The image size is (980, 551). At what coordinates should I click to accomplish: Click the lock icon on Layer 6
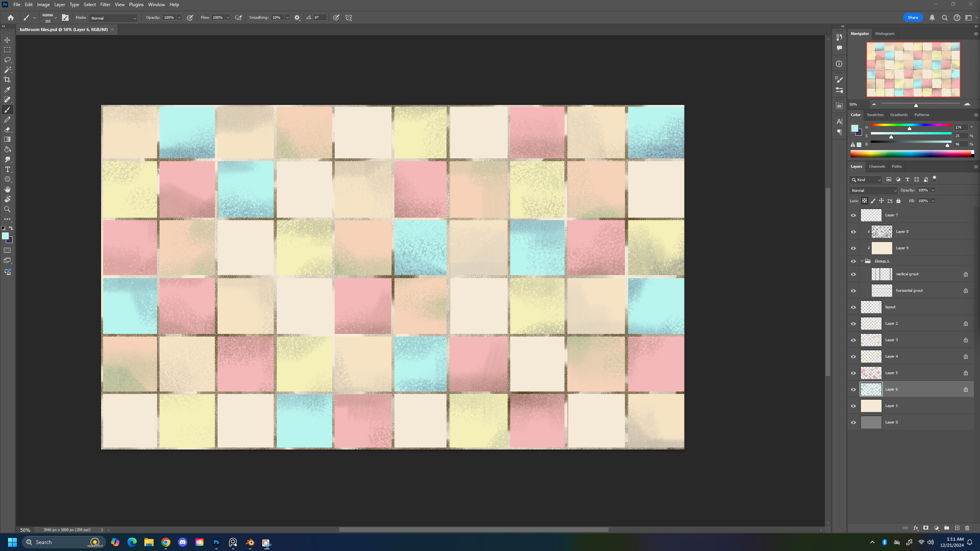966,389
